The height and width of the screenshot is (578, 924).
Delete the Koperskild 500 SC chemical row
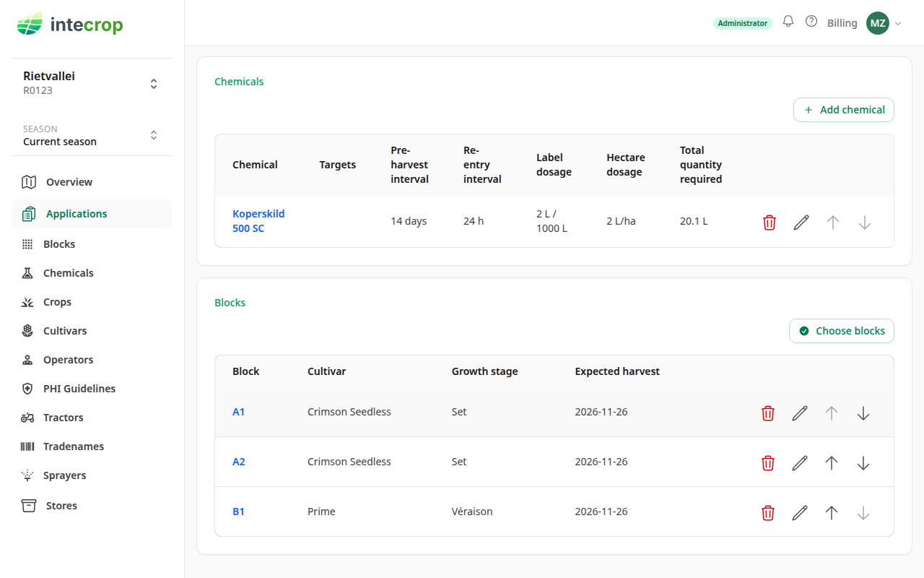[x=770, y=223]
